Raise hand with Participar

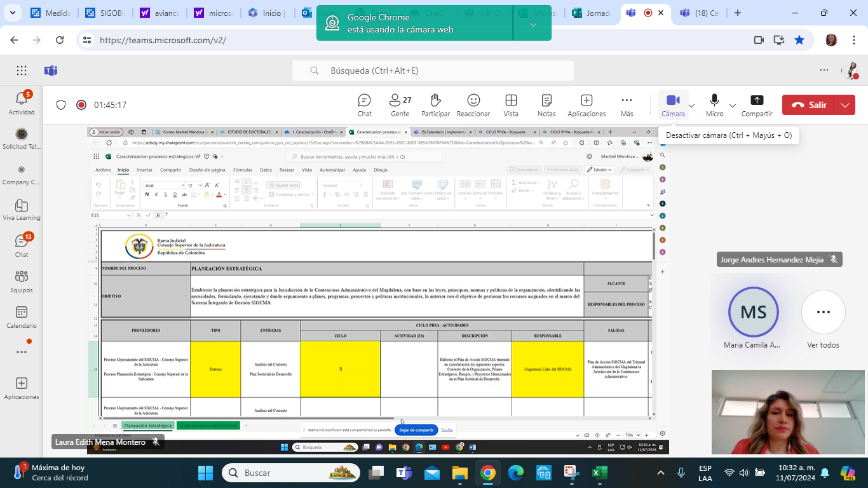435,105
